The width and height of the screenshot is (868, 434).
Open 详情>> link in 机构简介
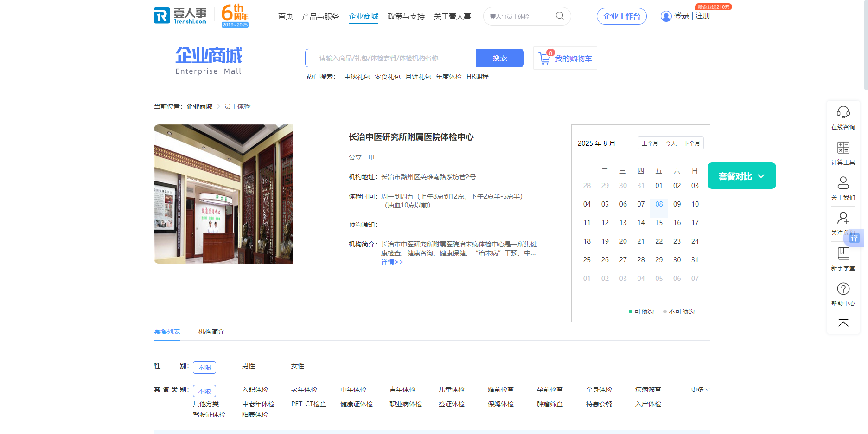pos(392,262)
